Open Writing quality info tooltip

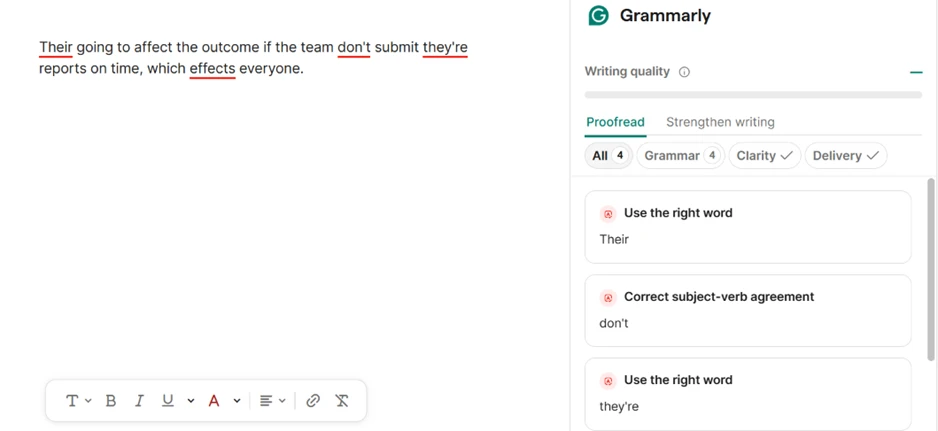(684, 72)
